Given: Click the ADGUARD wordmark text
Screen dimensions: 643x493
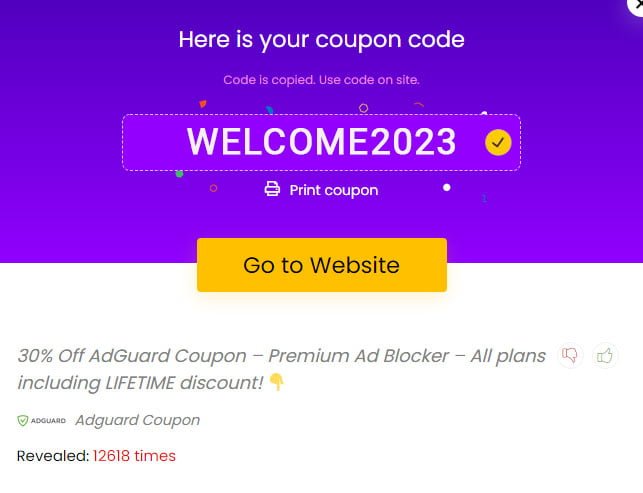Looking at the screenshot, I should coord(48,420).
